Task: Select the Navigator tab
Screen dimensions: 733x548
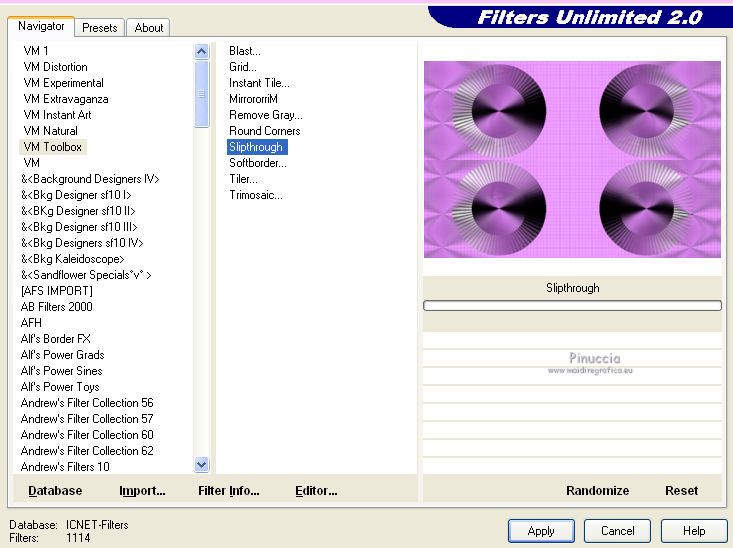Action: coord(41,26)
